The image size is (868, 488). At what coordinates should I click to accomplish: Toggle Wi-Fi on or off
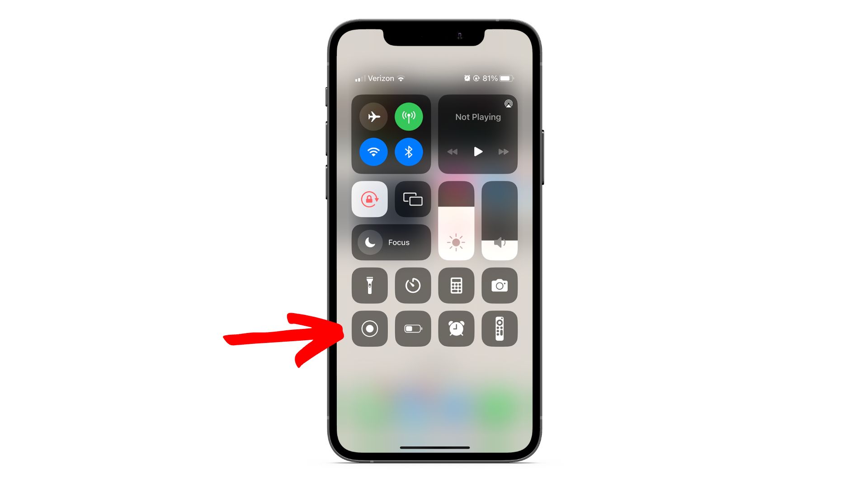[x=375, y=151]
